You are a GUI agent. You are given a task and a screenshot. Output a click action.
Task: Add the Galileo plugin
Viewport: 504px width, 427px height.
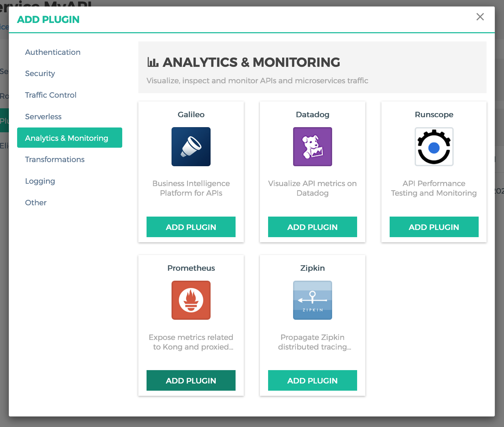(x=191, y=227)
